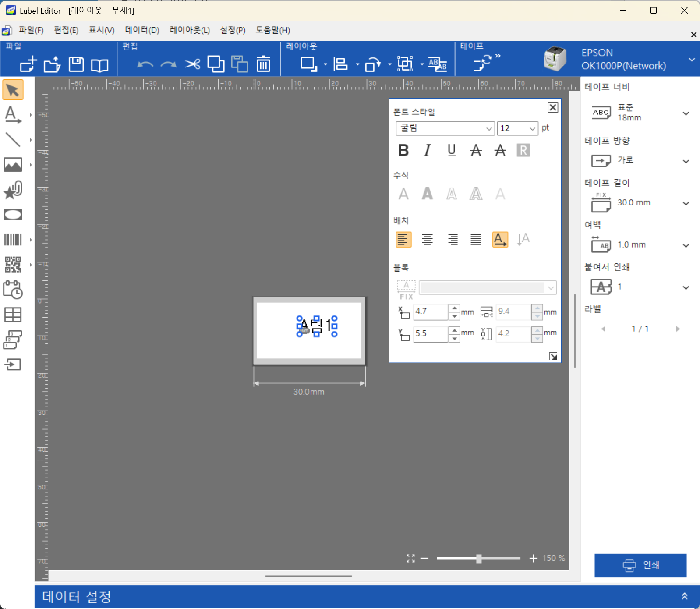Cut selection with scissors icon

click(192, 64)
